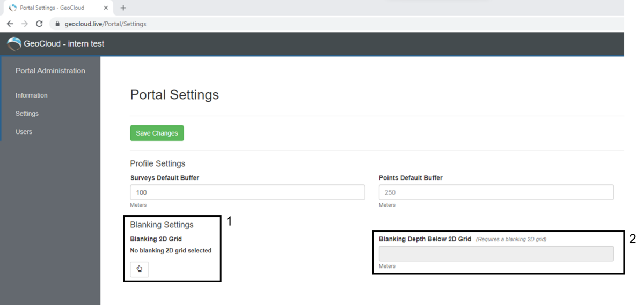
Task: Close the Portal Settings browser tab
Action: pyautogui.click(x=106, y=8)
